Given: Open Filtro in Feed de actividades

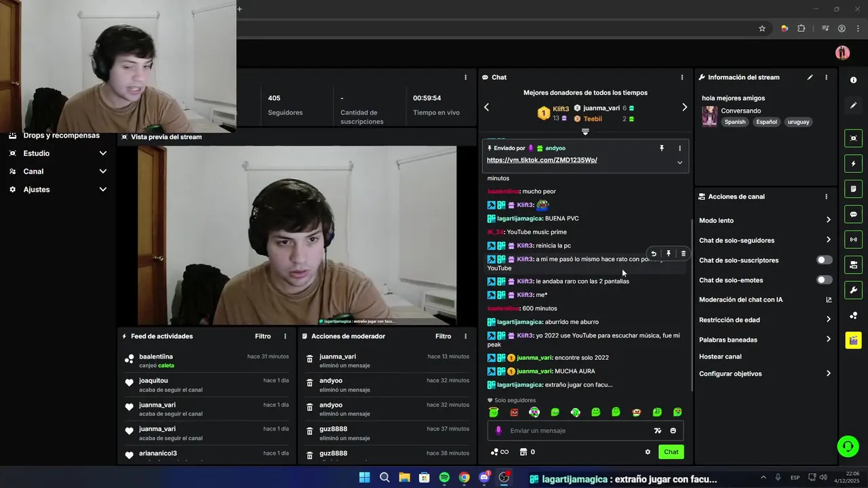Looking at the screenshot, I should (262, 336).
